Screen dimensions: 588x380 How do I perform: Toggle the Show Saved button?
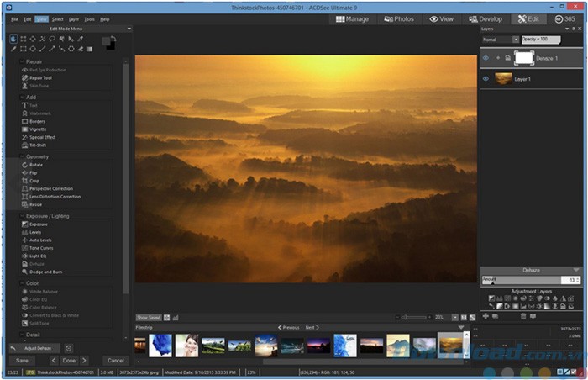click(148, 318)
